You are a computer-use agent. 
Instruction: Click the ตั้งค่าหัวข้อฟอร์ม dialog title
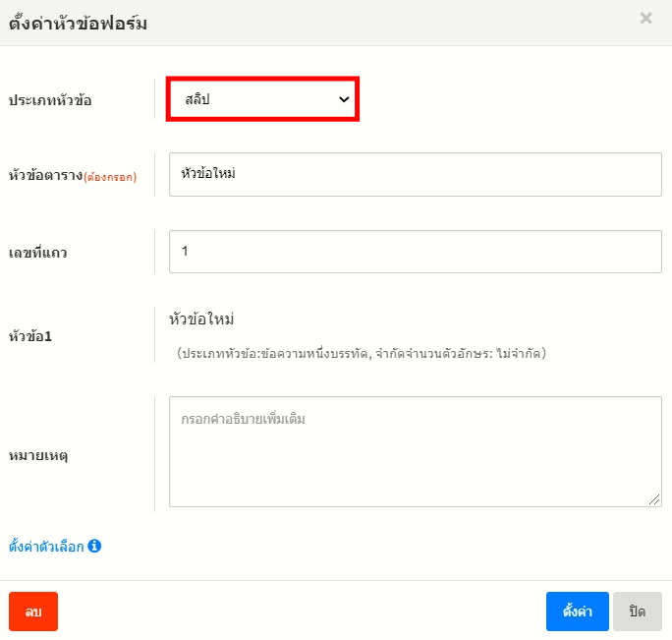pos(78,24)
